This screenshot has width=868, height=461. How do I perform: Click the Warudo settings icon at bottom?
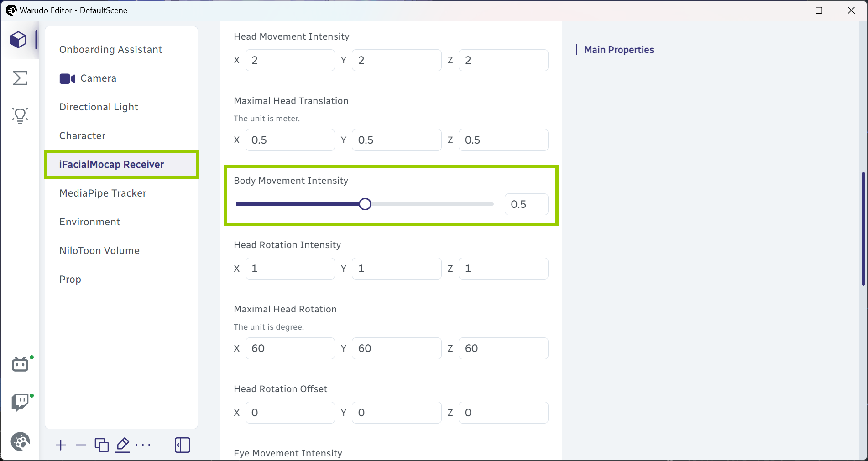[20, 441]
